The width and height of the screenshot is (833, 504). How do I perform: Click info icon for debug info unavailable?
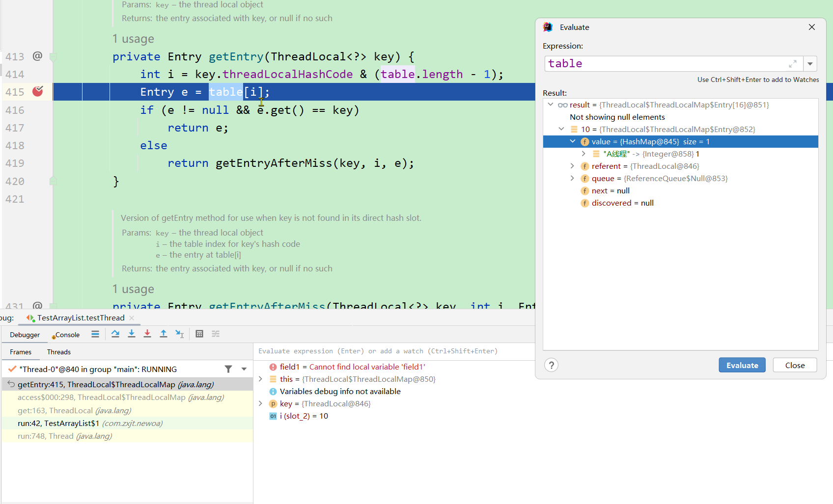(273, 392)
